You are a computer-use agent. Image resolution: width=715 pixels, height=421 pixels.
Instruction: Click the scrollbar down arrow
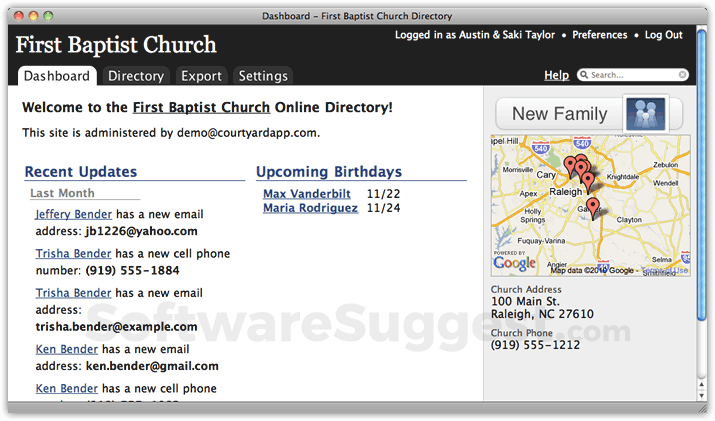tap(702, 396)
